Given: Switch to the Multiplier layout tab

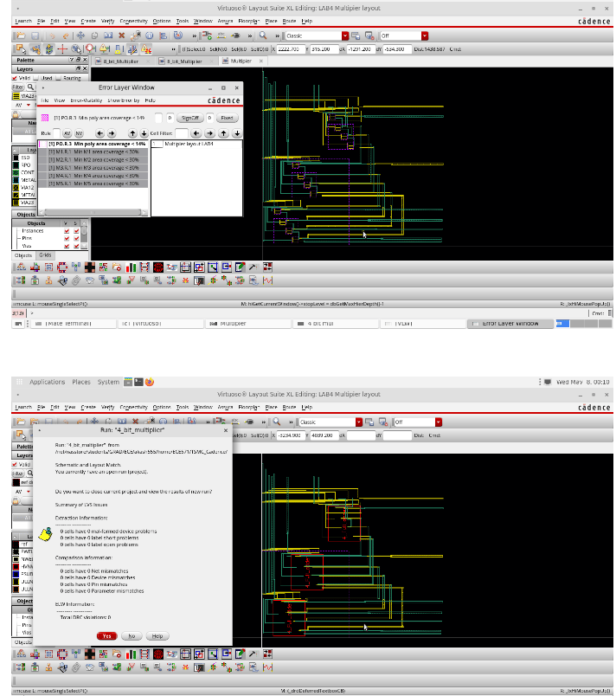Looking at the screenshot, I should click(241, 61).
